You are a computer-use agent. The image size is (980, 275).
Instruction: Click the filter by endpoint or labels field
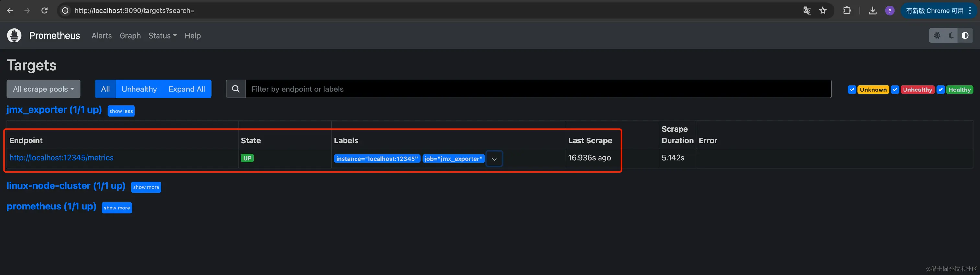(538, 89)
